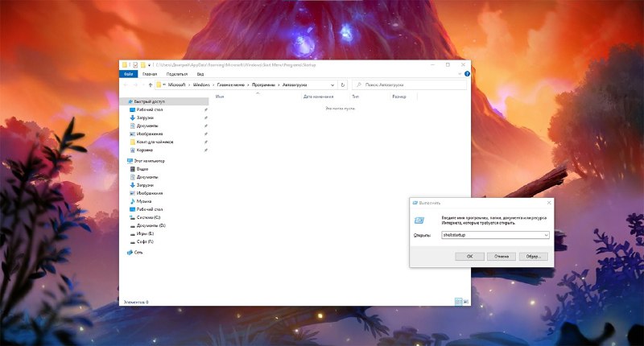The image size is (644, 346).
Task: Click the Обзор... button in Run dialog
Action: pyautogui.click(x=533, y=257)
